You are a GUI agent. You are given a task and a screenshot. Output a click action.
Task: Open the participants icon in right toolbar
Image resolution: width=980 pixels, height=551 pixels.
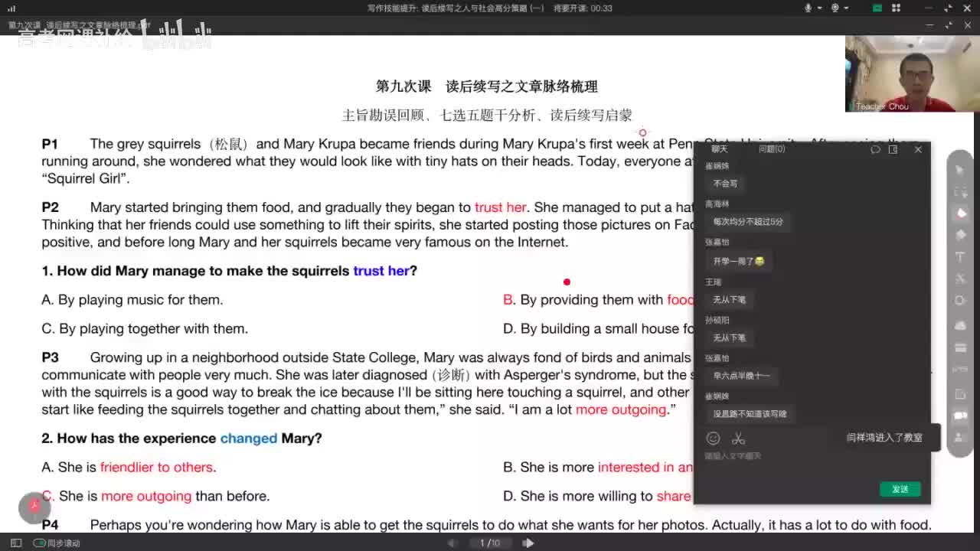[x=960, y=436]
